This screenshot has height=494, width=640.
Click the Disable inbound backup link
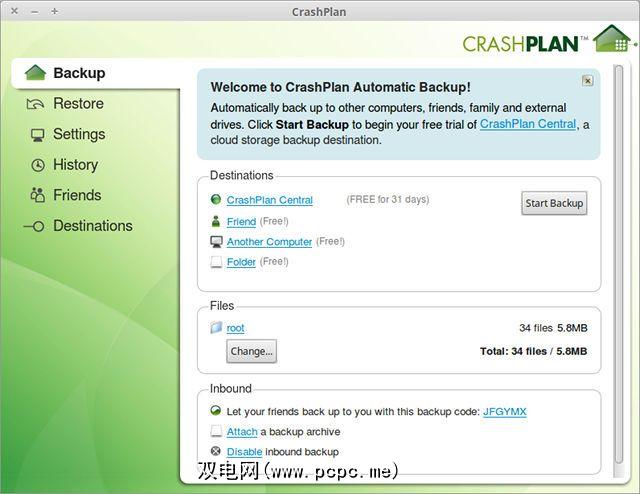pyautogui.click(x=244, y=452)
